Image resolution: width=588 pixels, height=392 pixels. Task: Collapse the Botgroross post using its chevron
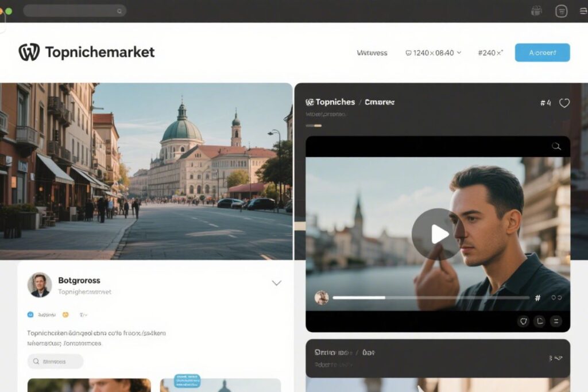277,283
